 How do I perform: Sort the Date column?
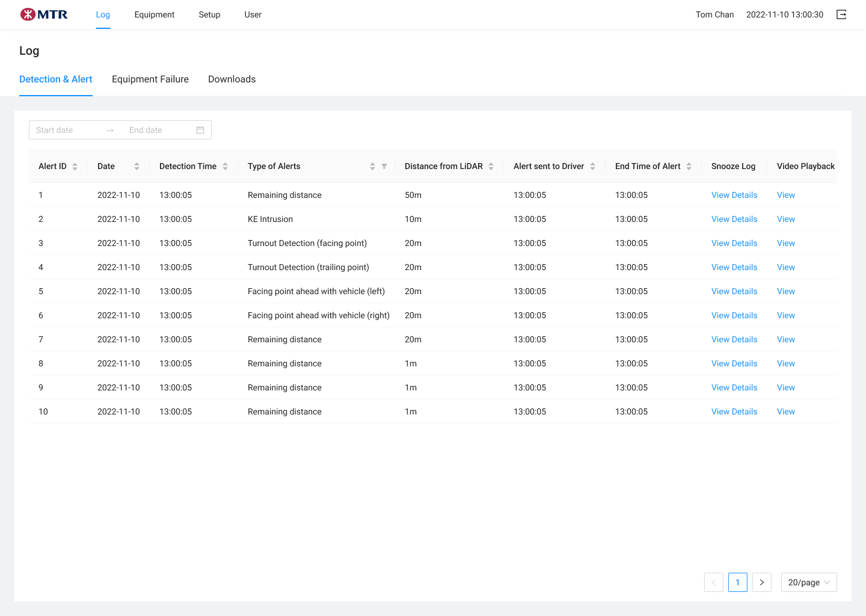137,166
